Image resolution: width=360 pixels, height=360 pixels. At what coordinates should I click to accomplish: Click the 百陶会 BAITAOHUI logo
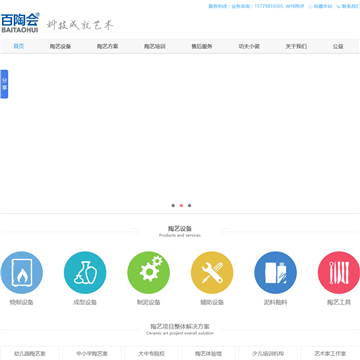(x=20, y=23)
